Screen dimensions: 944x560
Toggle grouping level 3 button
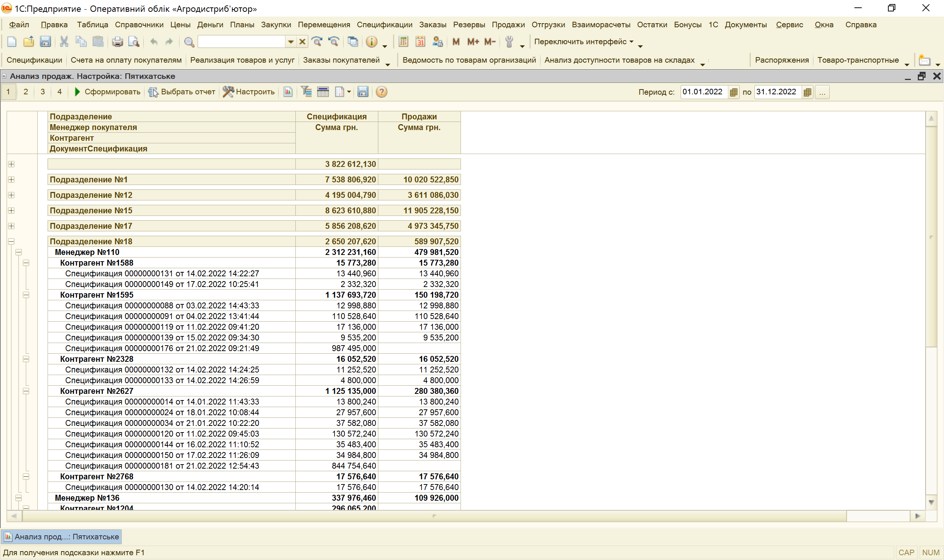[x=43, y=92]
